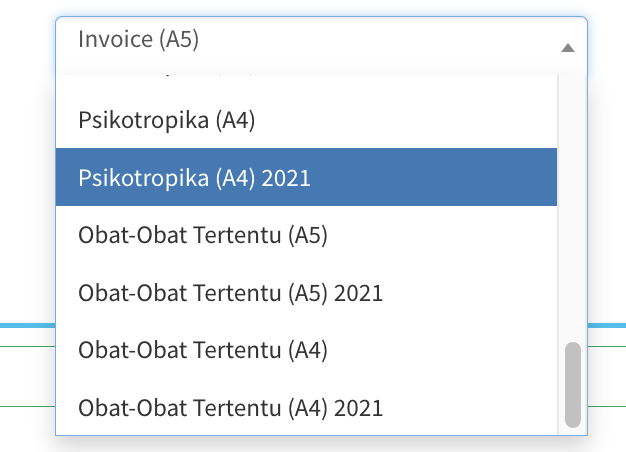
Task: Pick Obat-Obat Tertentu (A5) 2021
Action: pyautogui.click(x=306, y=292)
